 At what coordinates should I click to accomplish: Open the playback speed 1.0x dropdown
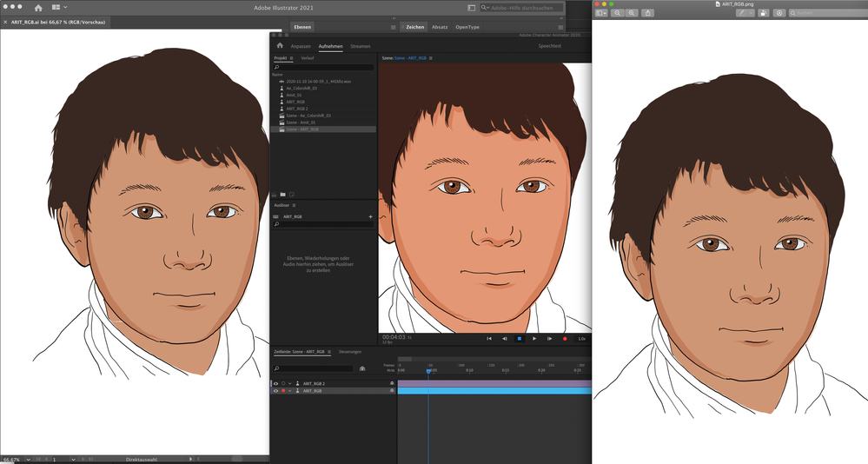pos(581,338)
